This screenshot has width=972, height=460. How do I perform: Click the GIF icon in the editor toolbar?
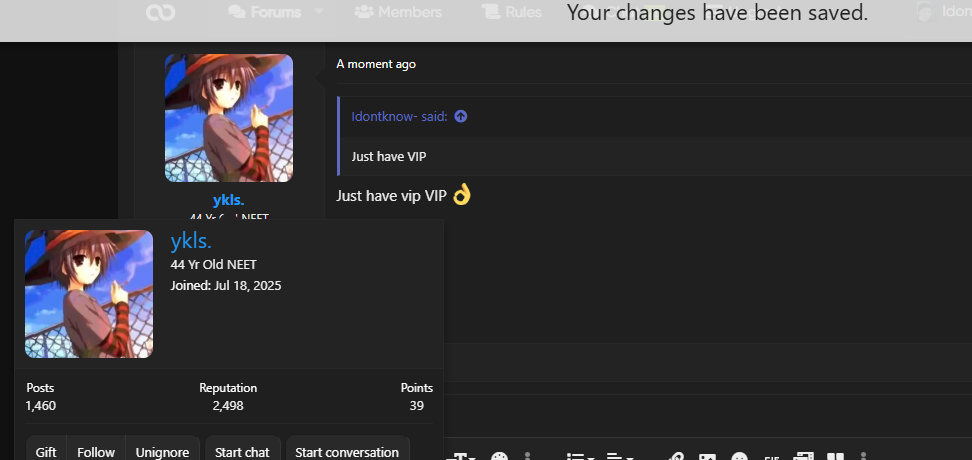[771, 457]
